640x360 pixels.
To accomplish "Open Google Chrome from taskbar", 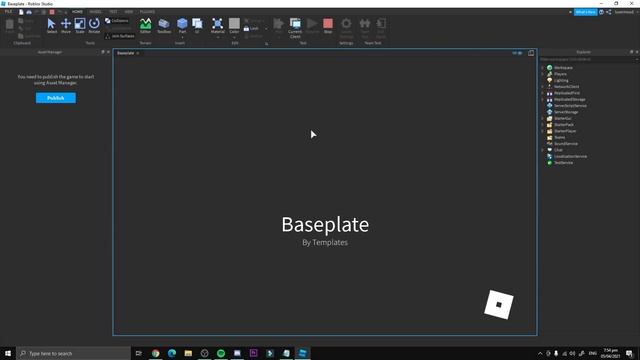I will (x=156, y=353).
